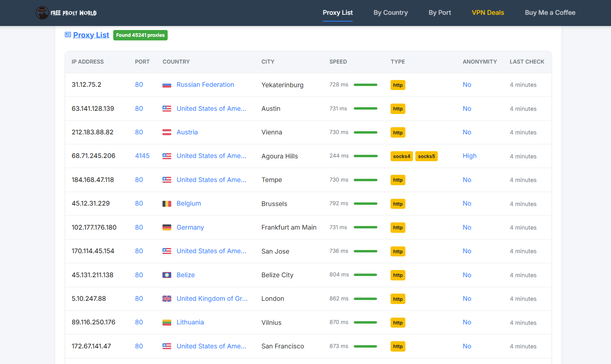Open the By Country nav tab
This screenshot has height=364, width=611.
[391, 12]
